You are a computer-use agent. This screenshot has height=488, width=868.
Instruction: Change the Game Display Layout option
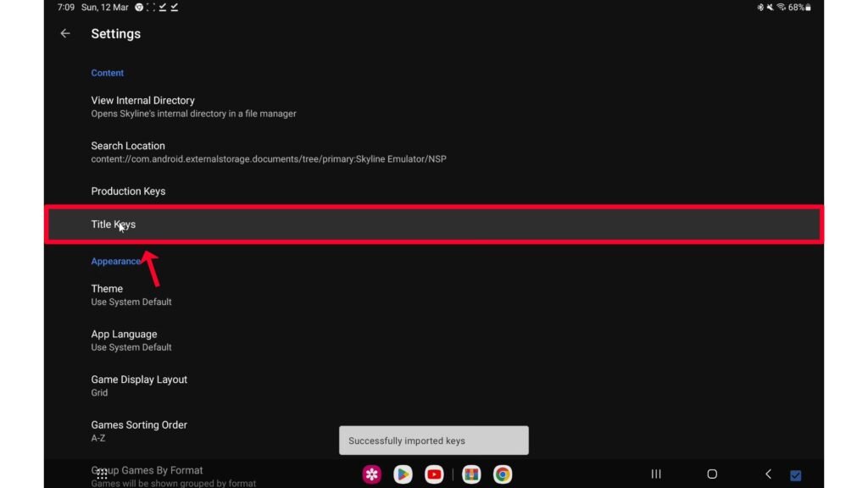tap(139, 385)
